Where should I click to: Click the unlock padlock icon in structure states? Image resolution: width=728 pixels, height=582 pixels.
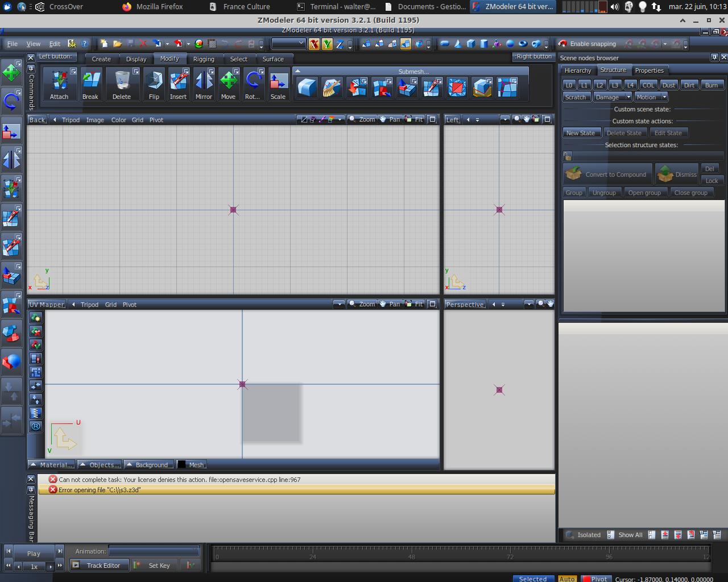point(568,156)
